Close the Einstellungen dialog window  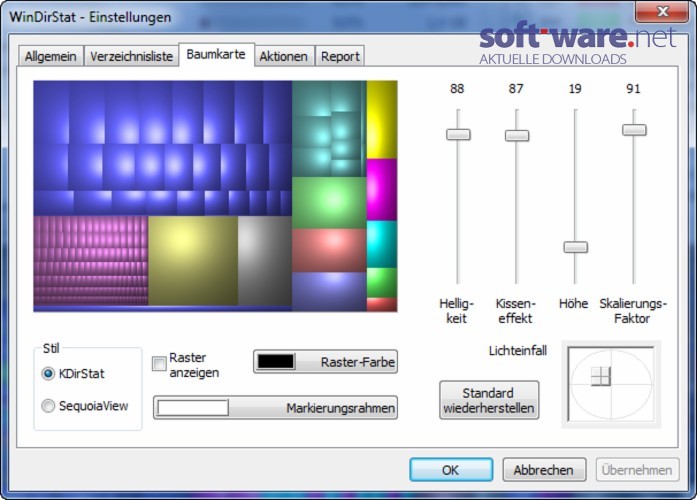(x=662, y=11)
